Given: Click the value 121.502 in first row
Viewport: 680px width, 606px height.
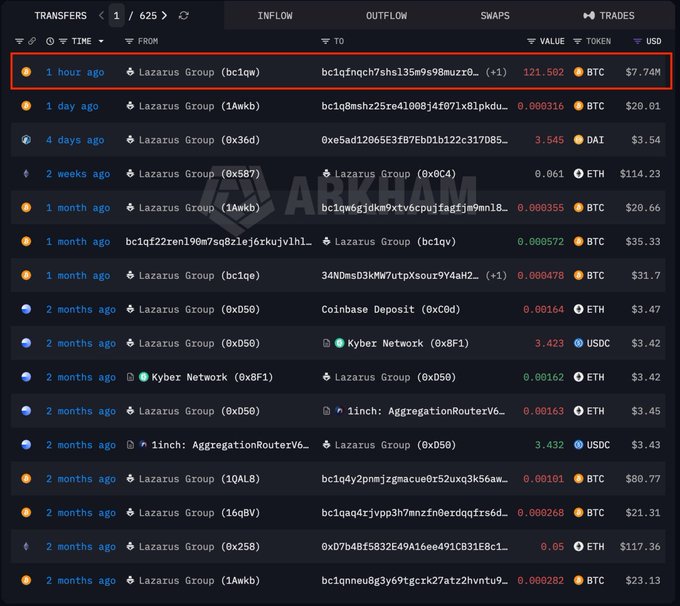Looking at the screenshot, I should click(543, 72).
